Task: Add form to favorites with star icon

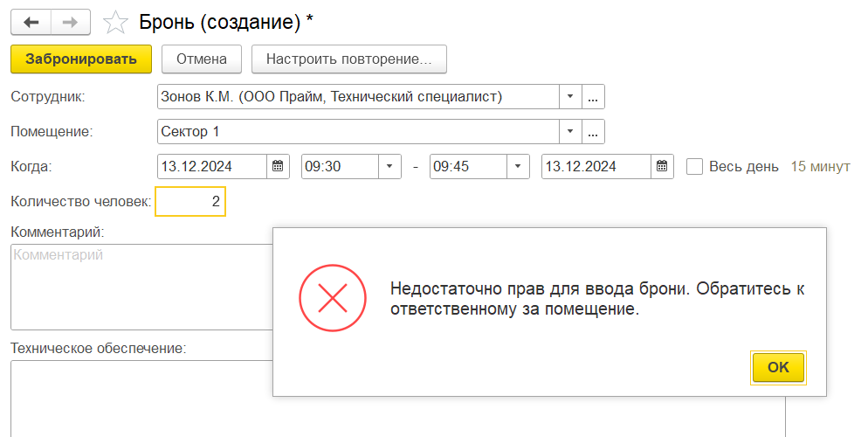Action: pyautogui.click(x=114, y=23)
